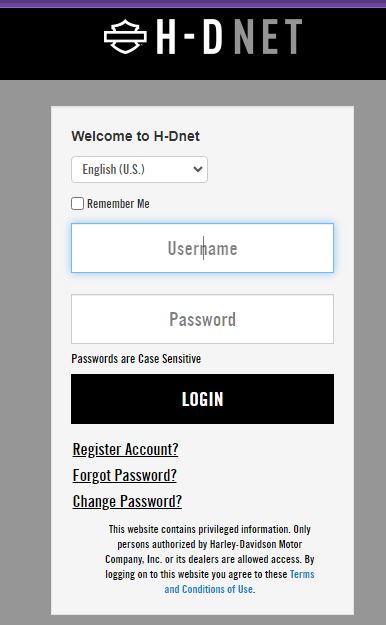Click the Remember Me label text
The width and height of the screenshot is (386, 625).
coord(118,204)
